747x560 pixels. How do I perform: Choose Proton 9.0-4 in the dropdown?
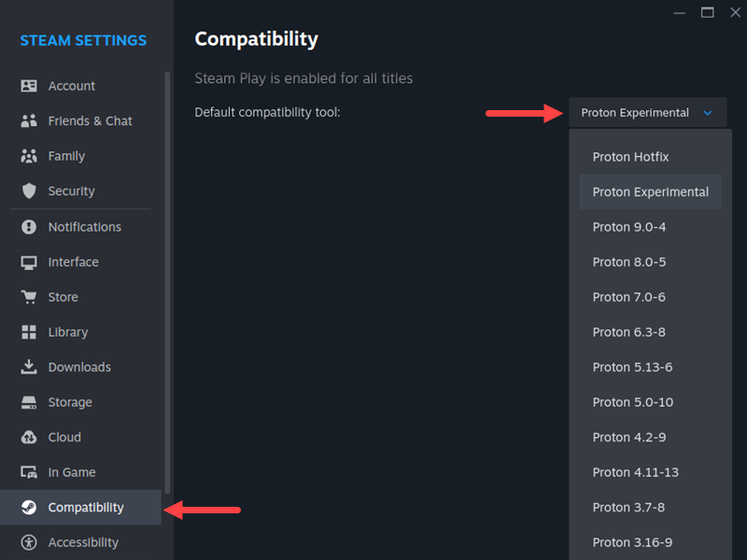[x=627, y=227]
